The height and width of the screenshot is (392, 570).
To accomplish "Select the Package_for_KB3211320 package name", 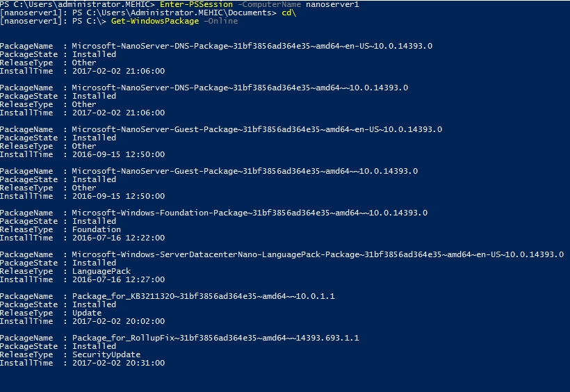I will (x=203, y=297).
